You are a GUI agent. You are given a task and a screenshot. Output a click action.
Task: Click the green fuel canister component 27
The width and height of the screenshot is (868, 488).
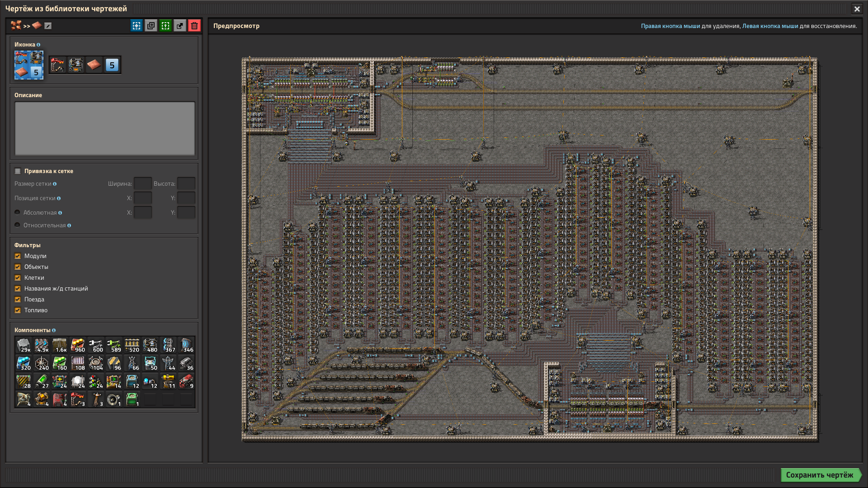click(x=42, y=381)
